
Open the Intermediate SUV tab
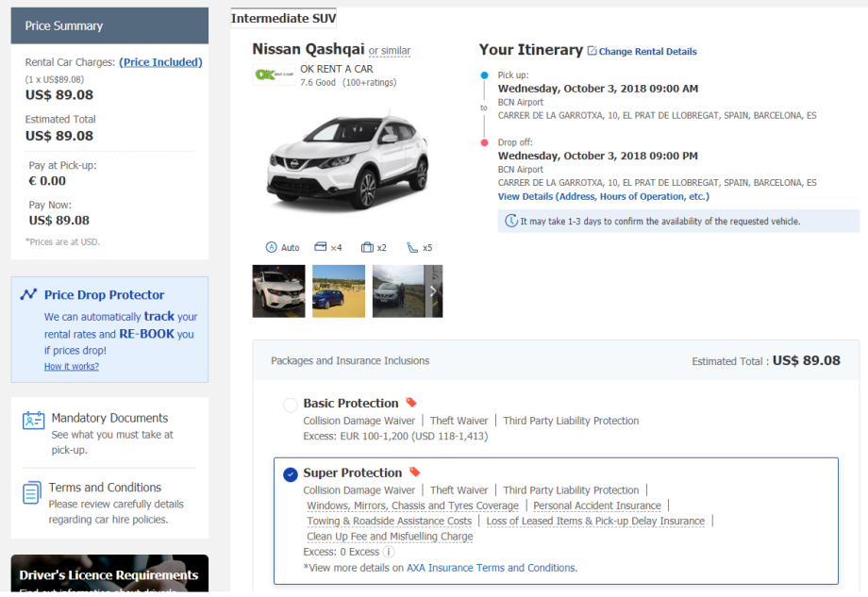[283, 18]
